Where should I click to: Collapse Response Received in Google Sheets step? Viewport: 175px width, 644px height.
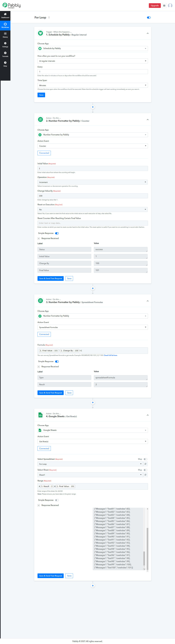coord(39,505)
